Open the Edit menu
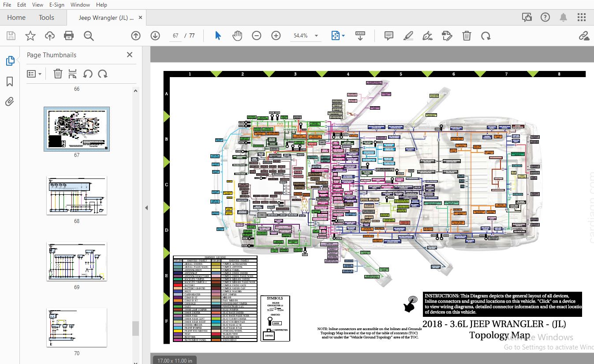 [21, 4]
